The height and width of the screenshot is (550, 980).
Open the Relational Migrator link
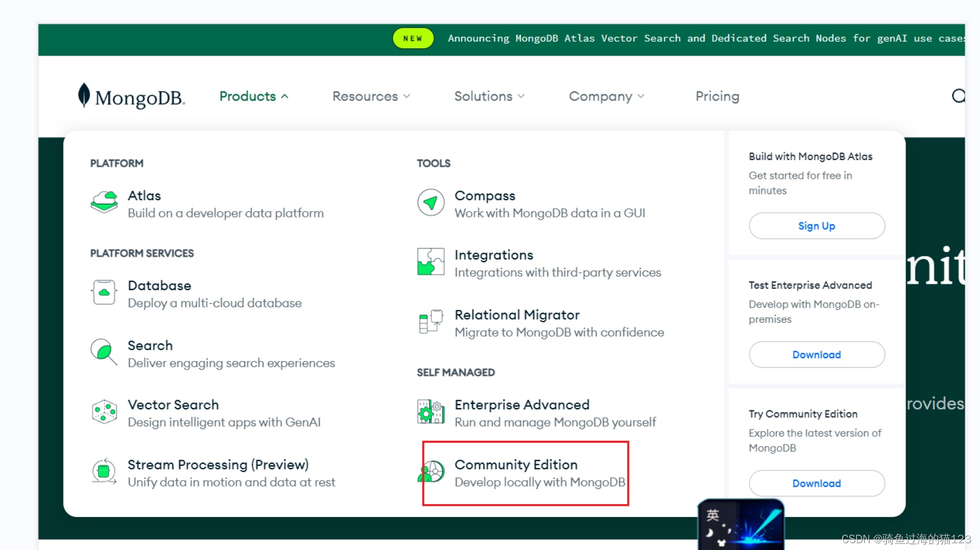(x=517, y=315)
